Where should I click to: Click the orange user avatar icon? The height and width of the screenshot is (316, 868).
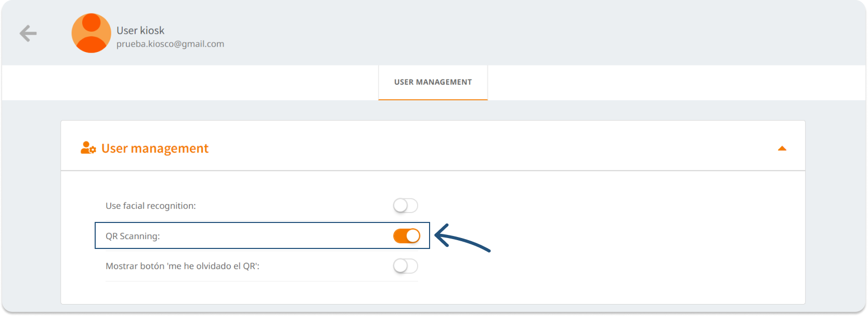click(91, 33)
